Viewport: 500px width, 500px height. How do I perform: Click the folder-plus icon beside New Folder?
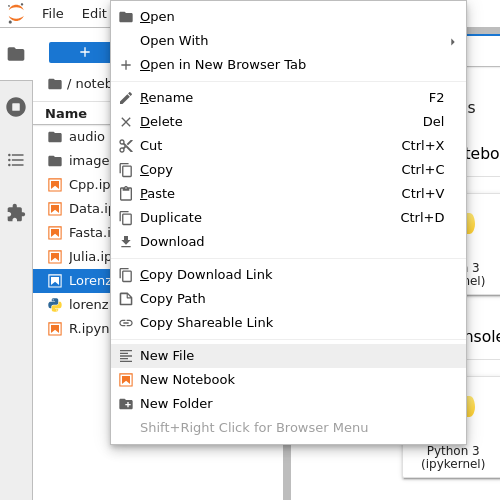click(x=126, y=404)
